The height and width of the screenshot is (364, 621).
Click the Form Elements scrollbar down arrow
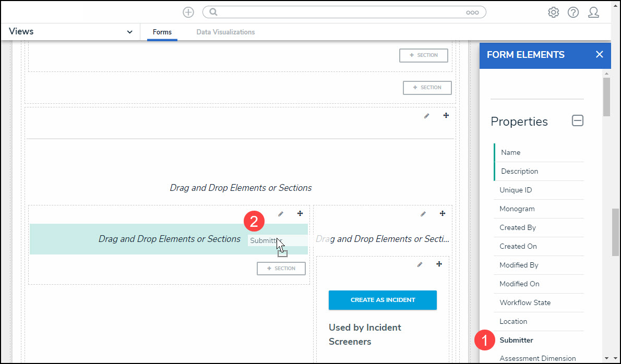(606, 358)
